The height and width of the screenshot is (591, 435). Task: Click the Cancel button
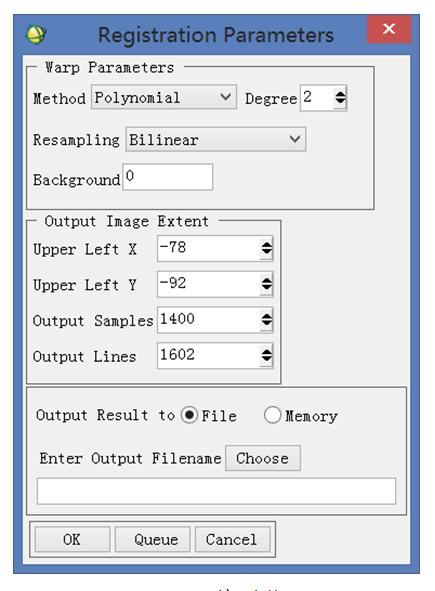(233, 539)
